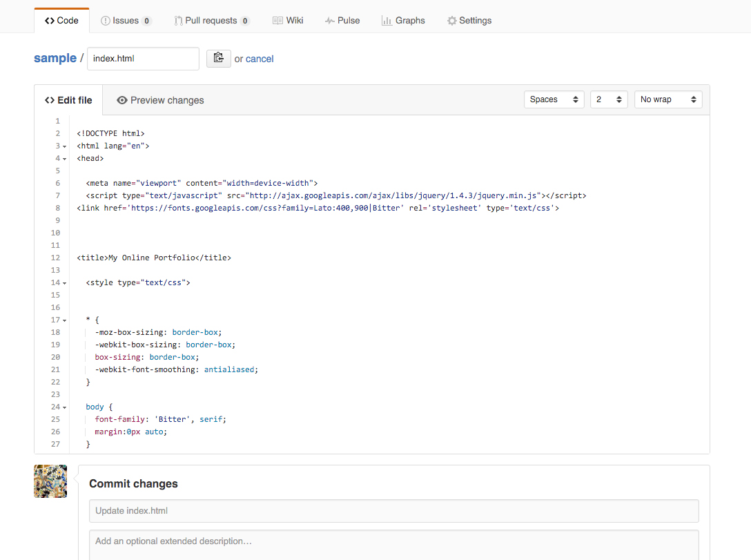Click the html lang="en" line
Image resolution: width=751 pixels, height=560 pixels.
113,146
